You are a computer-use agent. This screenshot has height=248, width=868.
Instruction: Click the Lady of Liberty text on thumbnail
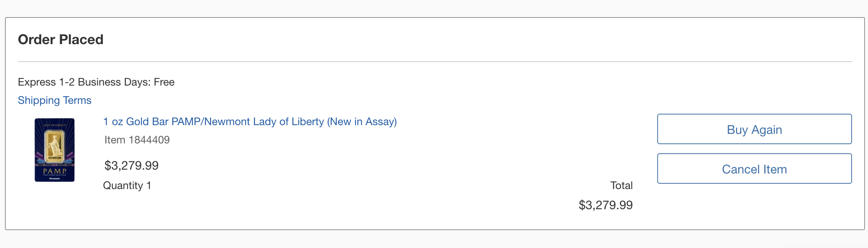coord(54,125)
